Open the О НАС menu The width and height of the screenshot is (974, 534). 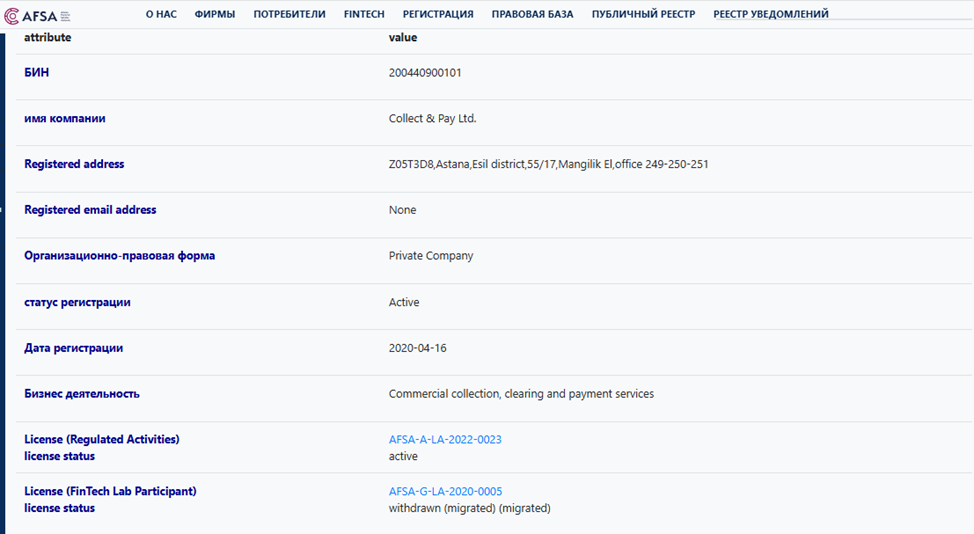coord(161,14)
